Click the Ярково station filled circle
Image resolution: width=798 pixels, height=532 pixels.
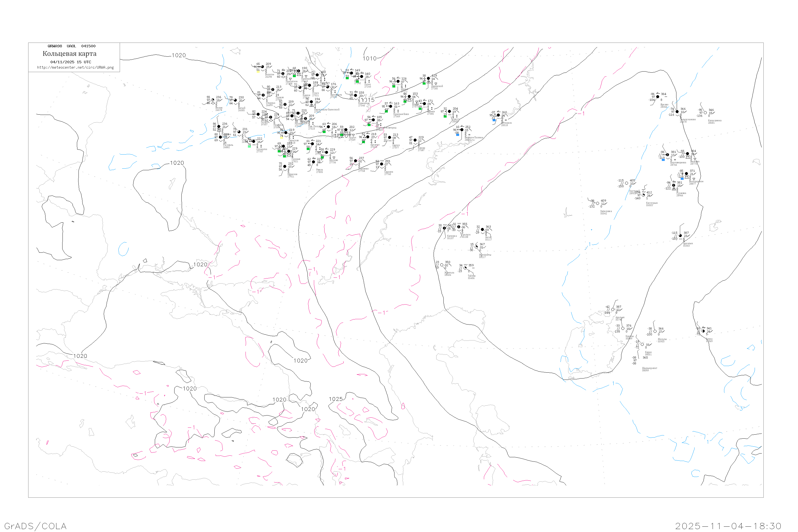pos(658,97)
